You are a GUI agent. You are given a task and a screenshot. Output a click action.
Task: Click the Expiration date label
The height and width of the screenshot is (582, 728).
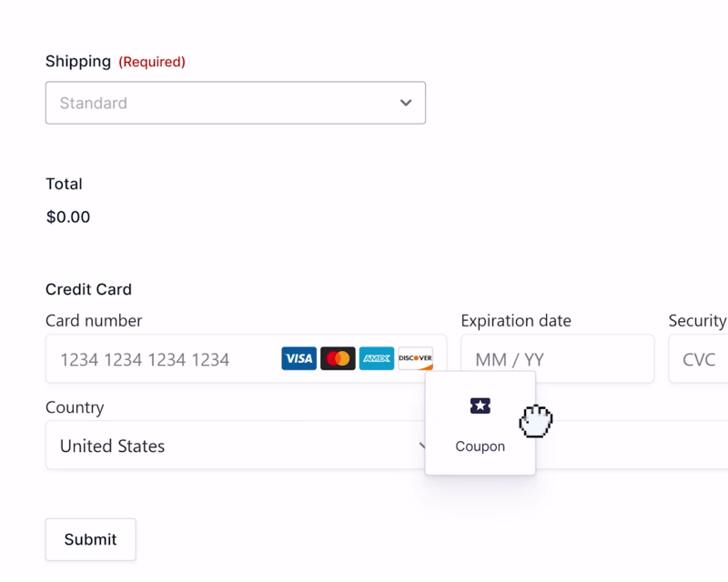tap(516, 320)
